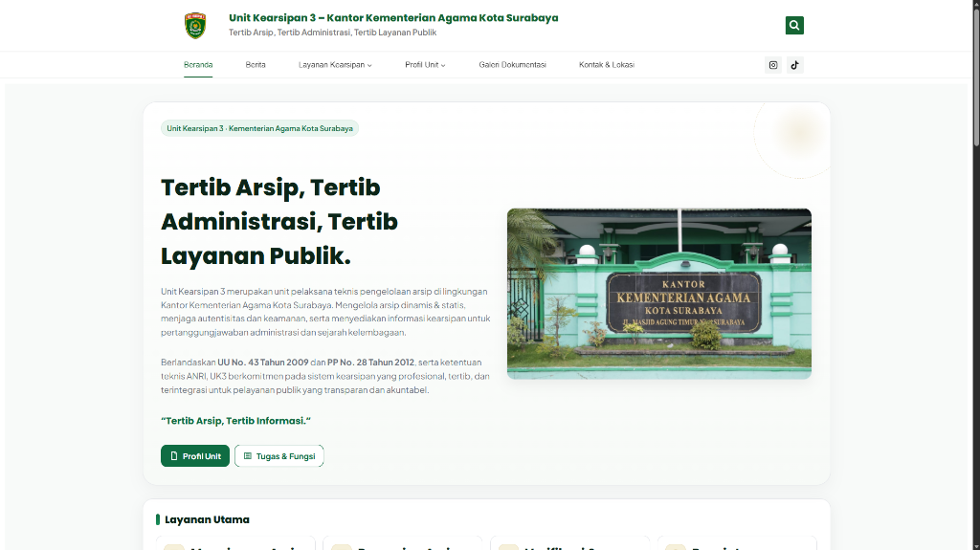980x550 pixels.
Task: Expand the Layanan Kearsipan dropdown menu
Action: tap(335, 65)
